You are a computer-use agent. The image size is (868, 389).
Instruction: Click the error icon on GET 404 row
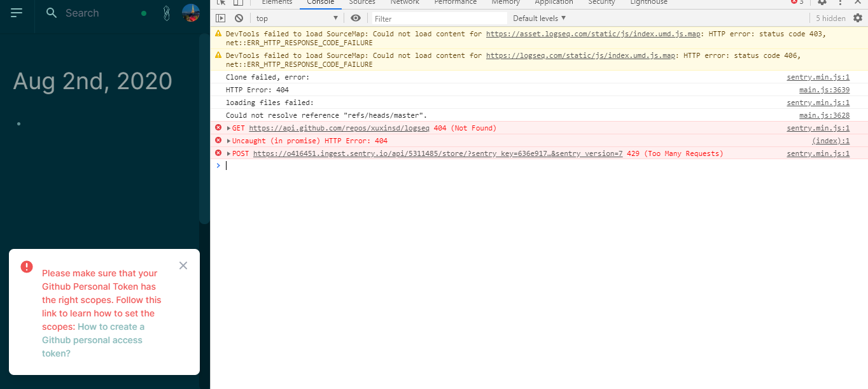218,128
